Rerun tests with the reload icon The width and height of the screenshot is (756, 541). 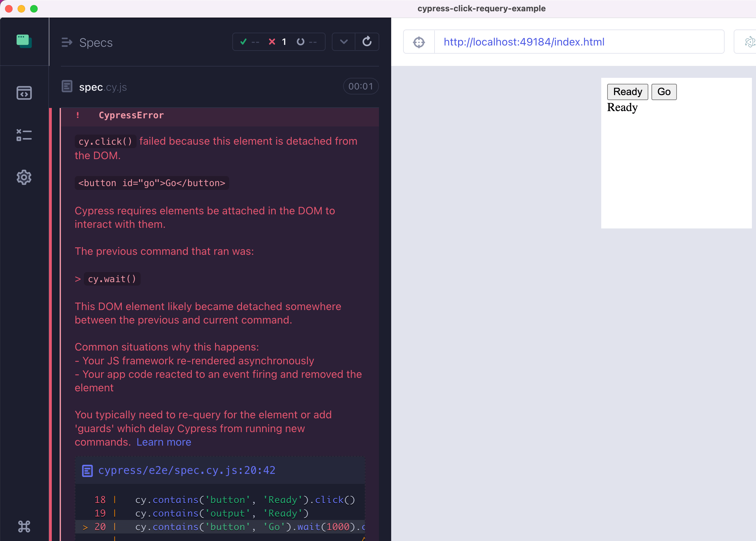pyautogui.click(x=367, y=42)
